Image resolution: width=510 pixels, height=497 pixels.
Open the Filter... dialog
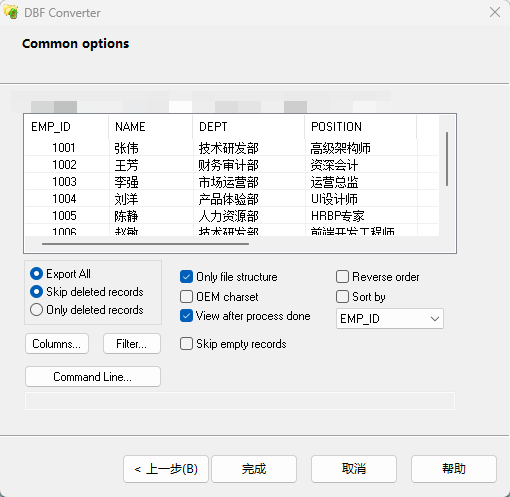point(132,344)
